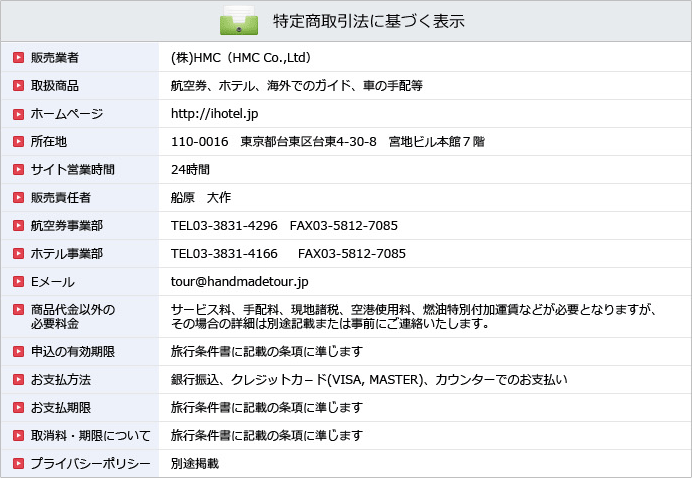
Task: Click the red arrow icon beside 販売責任者
Action: tap(18, 198)
